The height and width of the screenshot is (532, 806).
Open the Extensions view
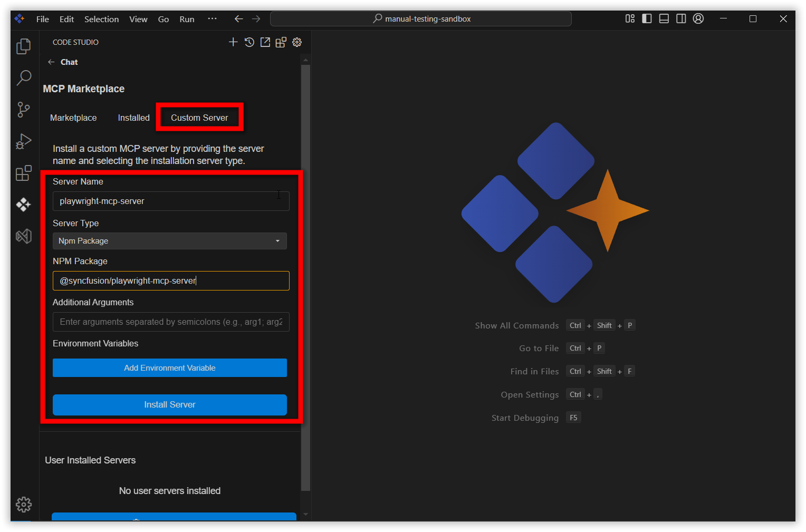point(24,173)
